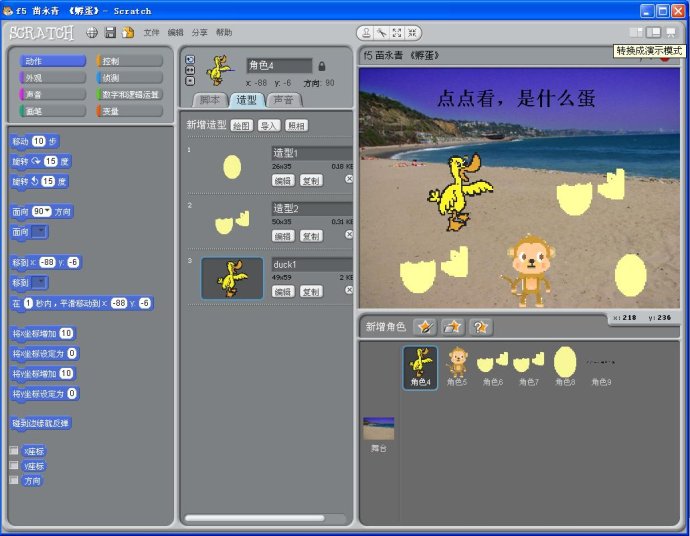Delete costume duck1 with x button
The height and width of the screenshot is (536, 690).
coord(349,290)
